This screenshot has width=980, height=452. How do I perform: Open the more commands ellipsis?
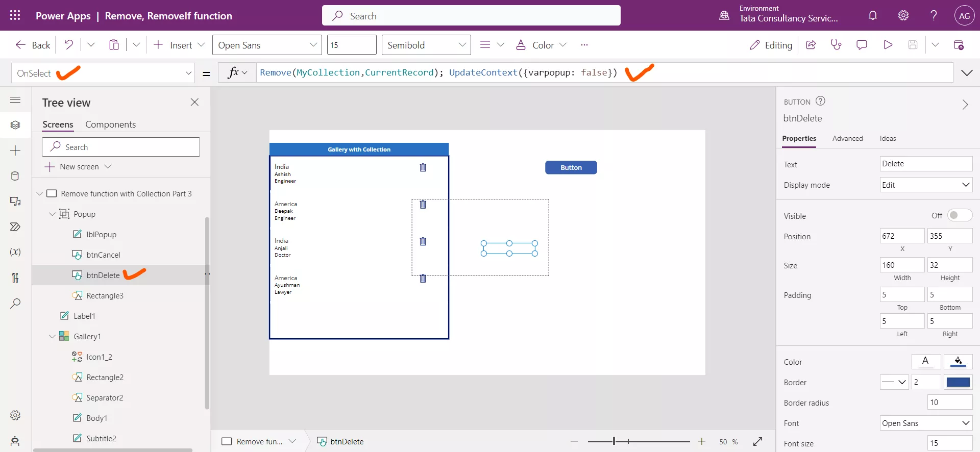tap(584, 45)
